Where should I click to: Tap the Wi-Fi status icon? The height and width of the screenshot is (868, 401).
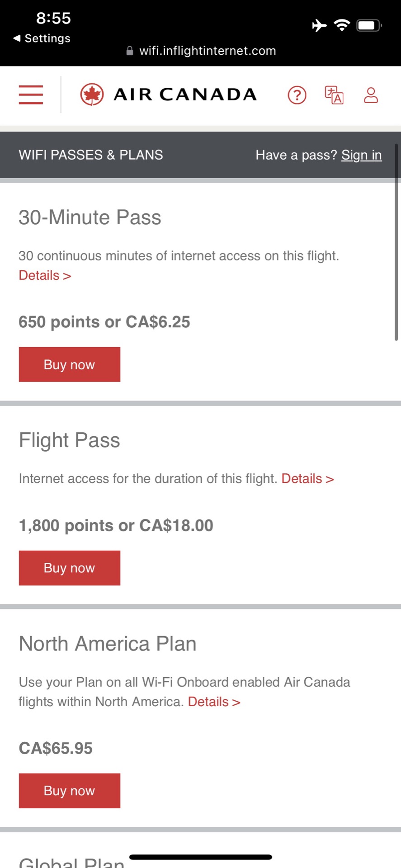tap(342, 25)
